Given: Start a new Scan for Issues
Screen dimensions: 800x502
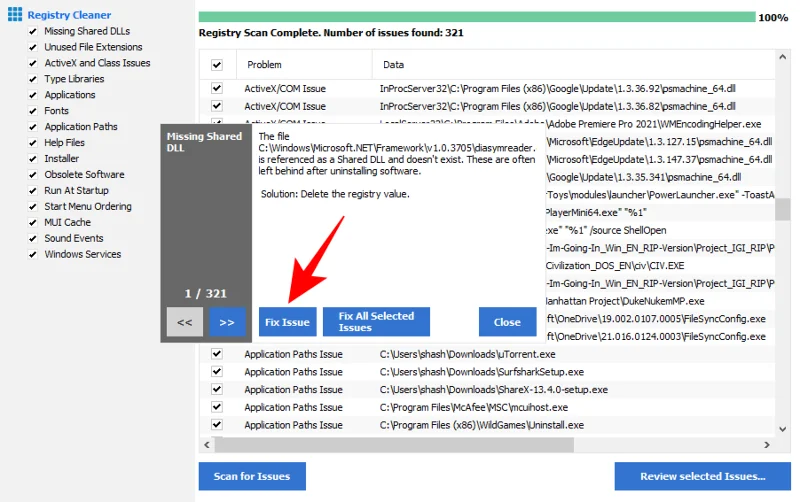Looking at the screenshot, I should point(252,476).
